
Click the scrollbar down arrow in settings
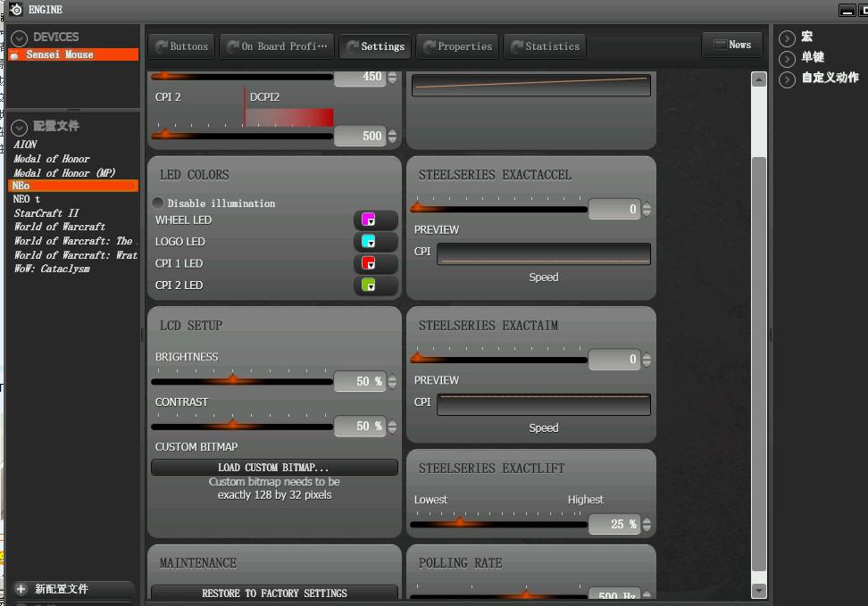[x=759, y=591]
